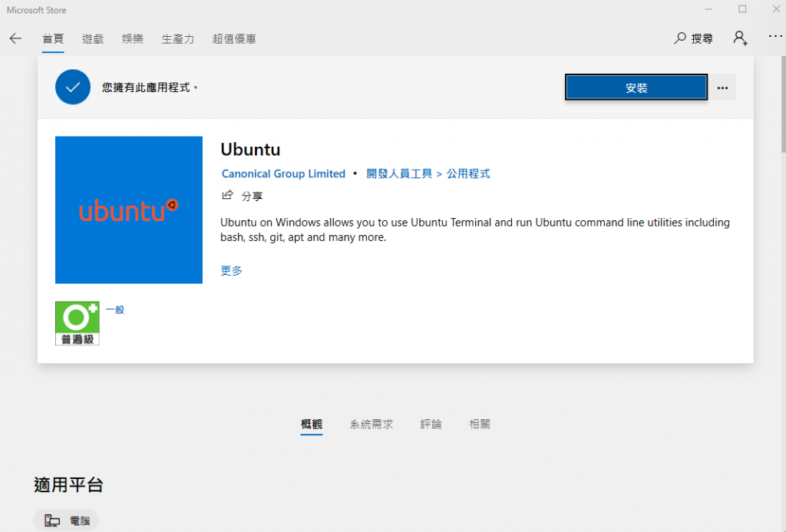Viewport: 786px width, 532px height.
Task: Select the 評論 section tab
Action: (x=431, y=425)
